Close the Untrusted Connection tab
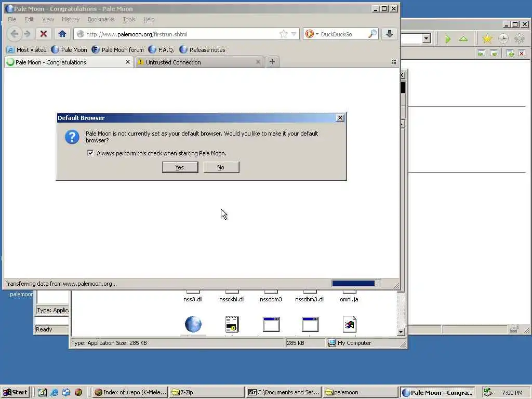 pos(258,62)
